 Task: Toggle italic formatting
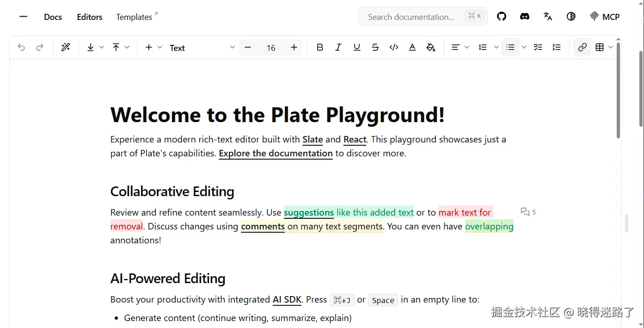pos(338,47)
